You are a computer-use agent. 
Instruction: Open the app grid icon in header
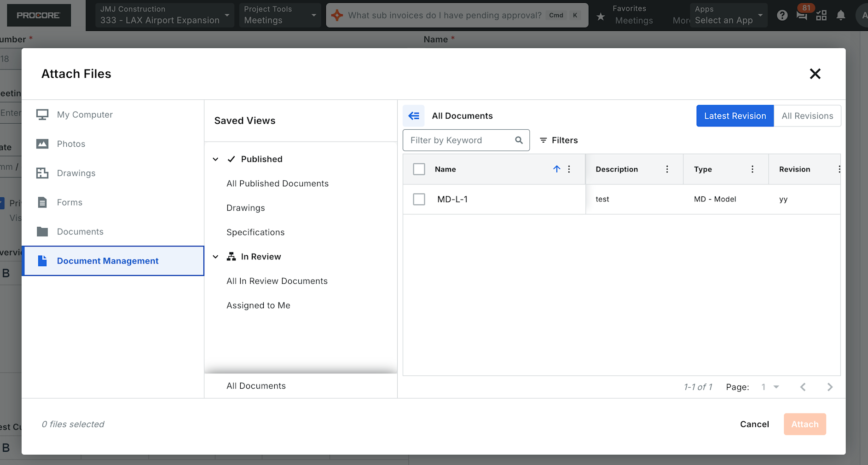pyautogui.click(x=822, y=15)
